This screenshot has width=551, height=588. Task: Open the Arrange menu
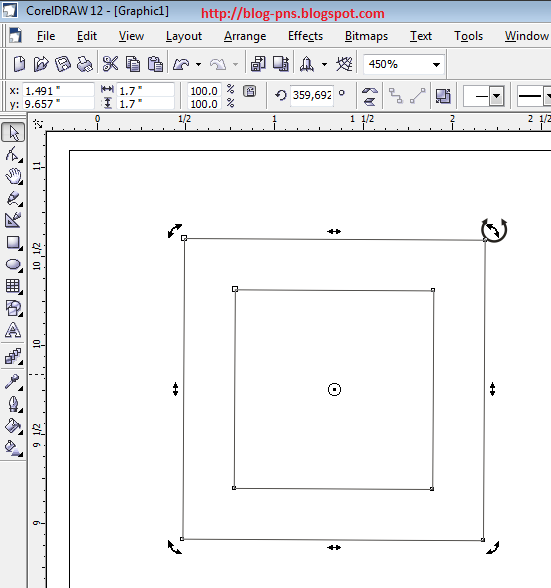[245, 36]
